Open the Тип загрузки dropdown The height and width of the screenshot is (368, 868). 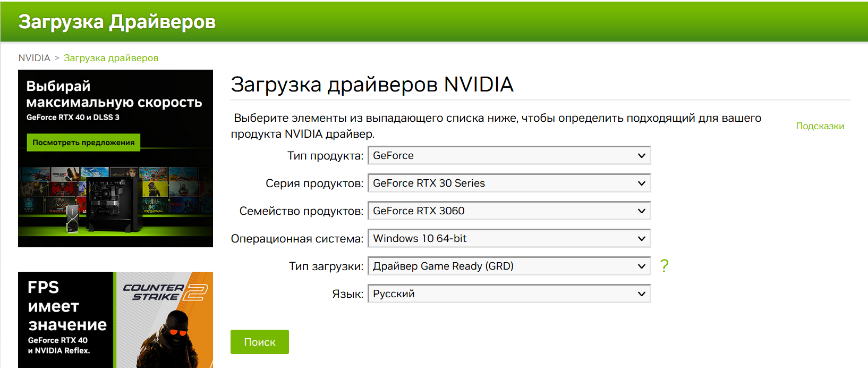(x=508, y=266)
